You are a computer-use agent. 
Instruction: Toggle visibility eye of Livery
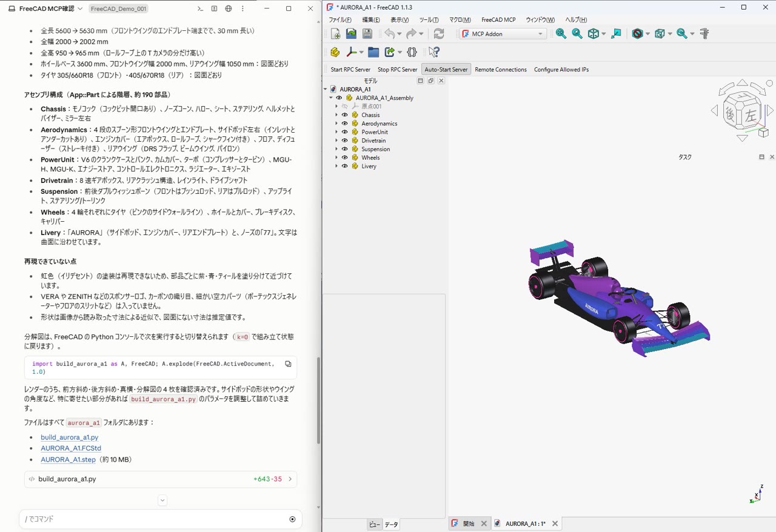(344, 166)
